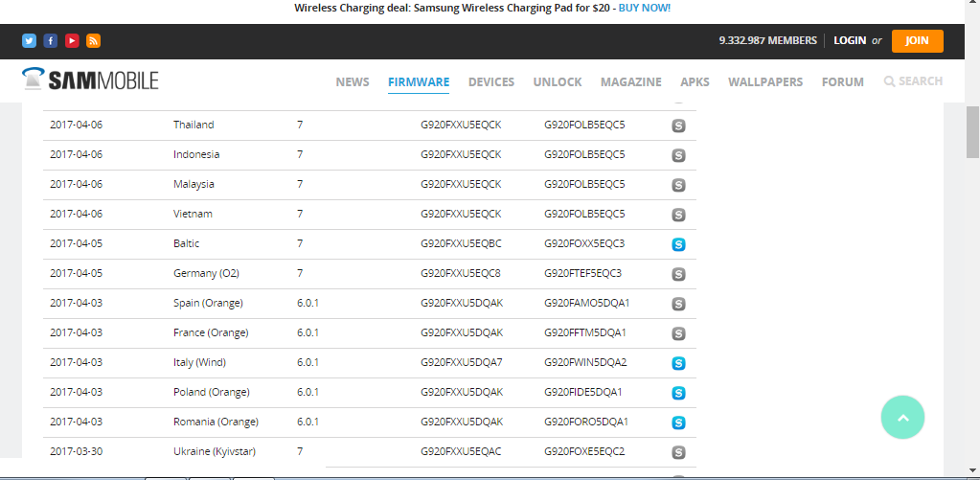980x480 pixels.
Task: Click date 2017-04-05 in Baltic row
Action: [x=77, y=243]
